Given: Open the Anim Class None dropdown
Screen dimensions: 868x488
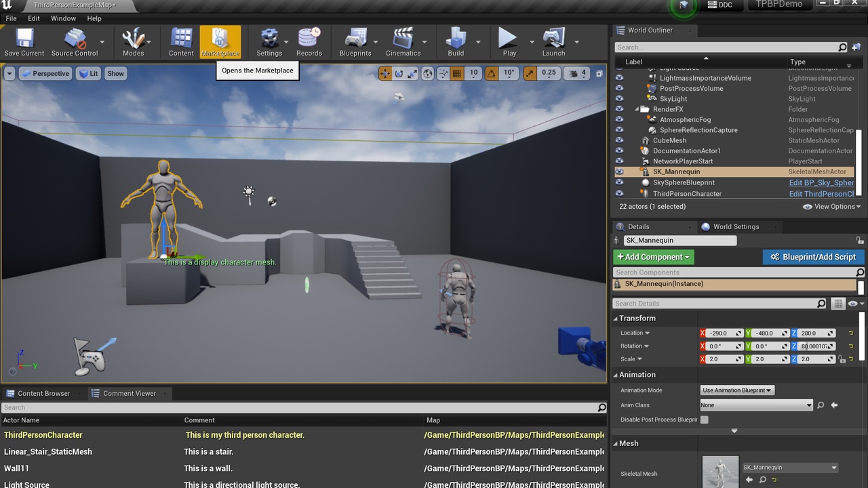Looking at the screenshot, I should point(756,405).
